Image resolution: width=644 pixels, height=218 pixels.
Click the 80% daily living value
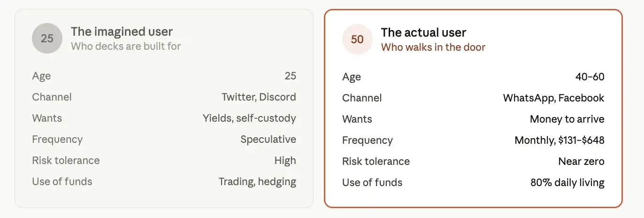tap(567, 183)
